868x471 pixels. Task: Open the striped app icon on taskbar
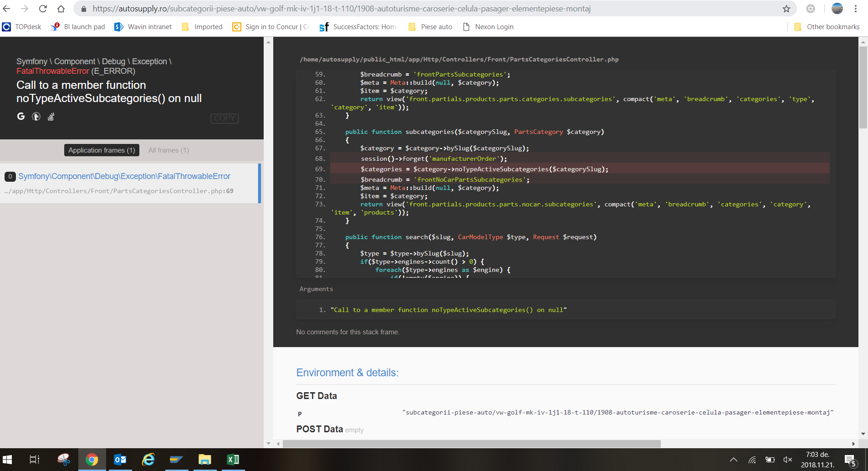[176, 460]
